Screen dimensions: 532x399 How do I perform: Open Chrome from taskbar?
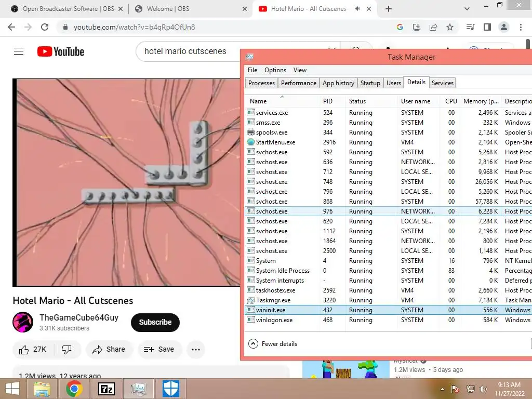pos(74,389)
